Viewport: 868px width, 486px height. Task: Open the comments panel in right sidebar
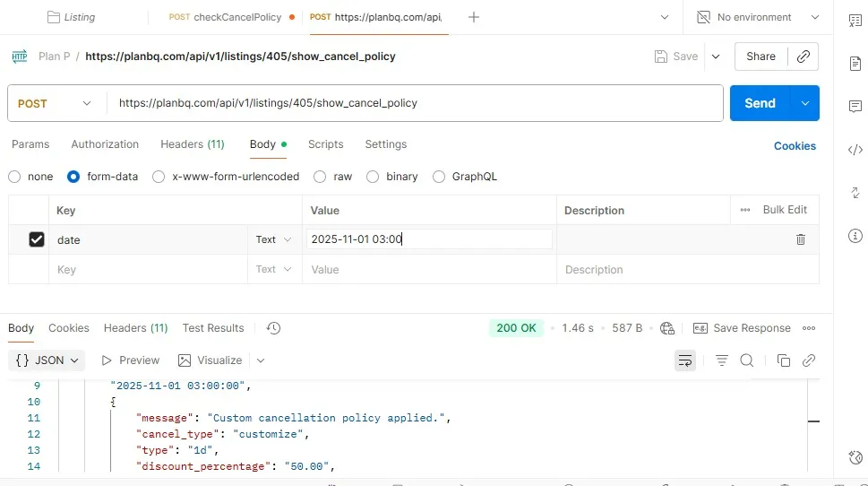click(855, 107)
